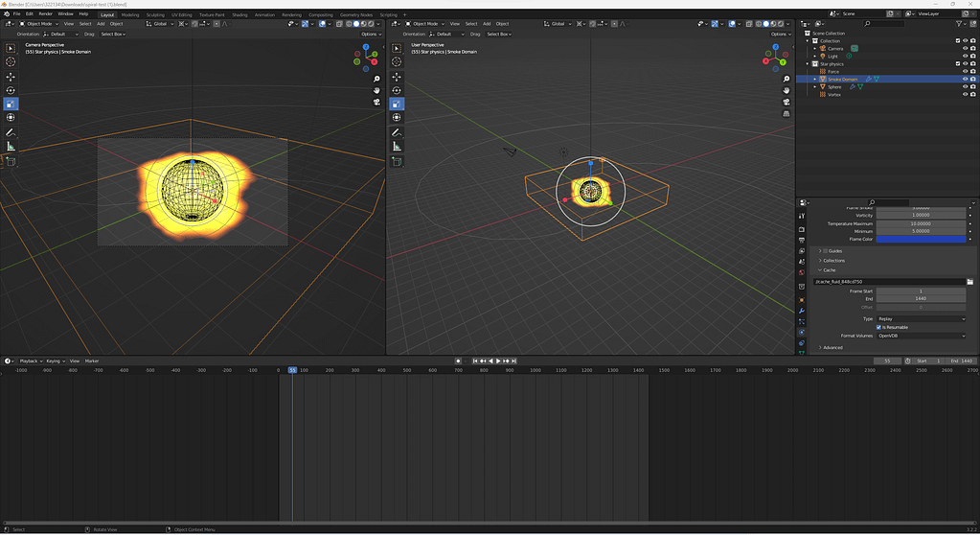
Task: Open the cache Type dropdown showing Replay
Action: coord(921,318)
